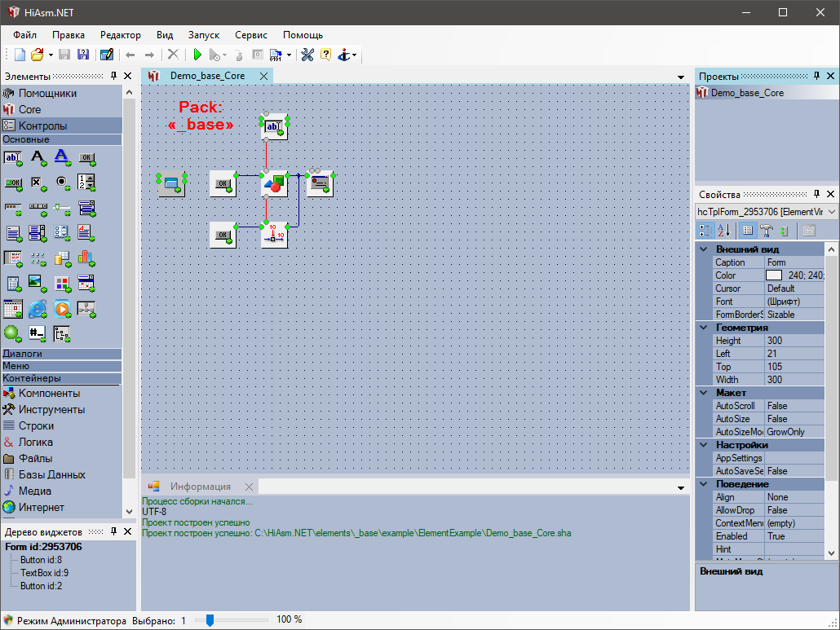Image resolution: width=840 pixels, height=630 pixels.
Task: Click the New document toolbar icon
Action: pyautogui.click(x=20, y=55)
